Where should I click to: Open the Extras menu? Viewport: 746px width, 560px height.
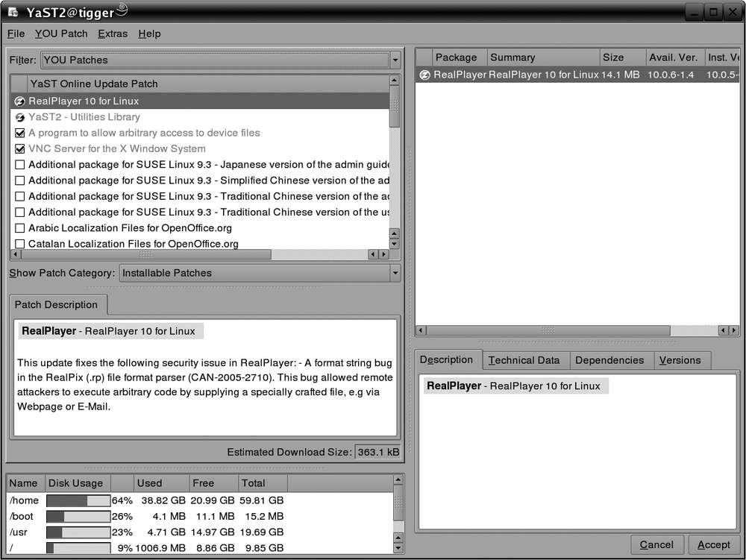coord(113,34)
